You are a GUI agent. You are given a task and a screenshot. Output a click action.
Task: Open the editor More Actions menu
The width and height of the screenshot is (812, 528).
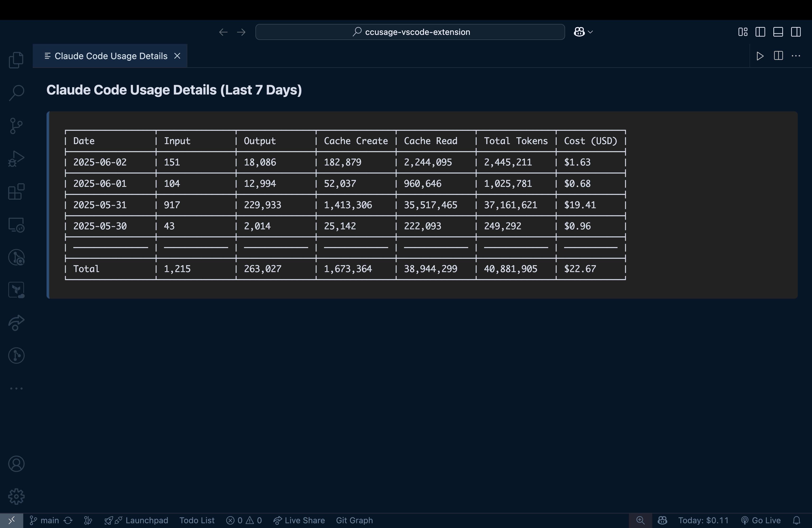pyautogui.click(x=796, y=56)
